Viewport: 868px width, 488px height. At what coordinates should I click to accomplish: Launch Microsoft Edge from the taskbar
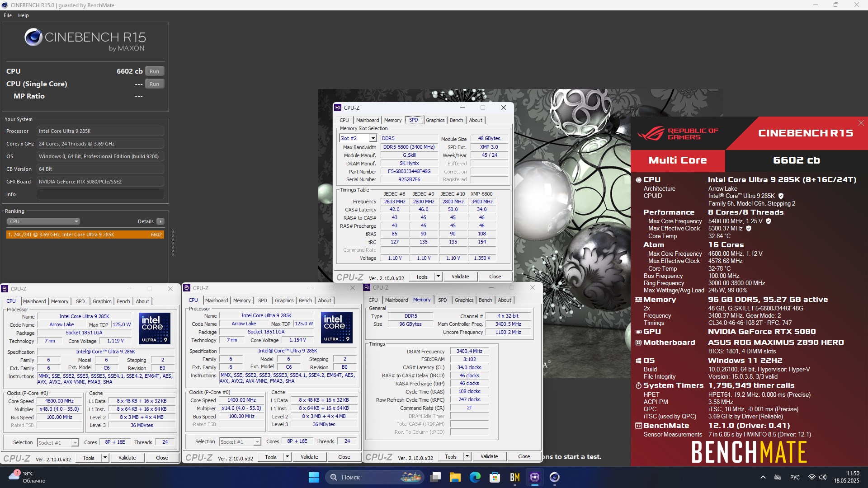(x=475, y=477)
